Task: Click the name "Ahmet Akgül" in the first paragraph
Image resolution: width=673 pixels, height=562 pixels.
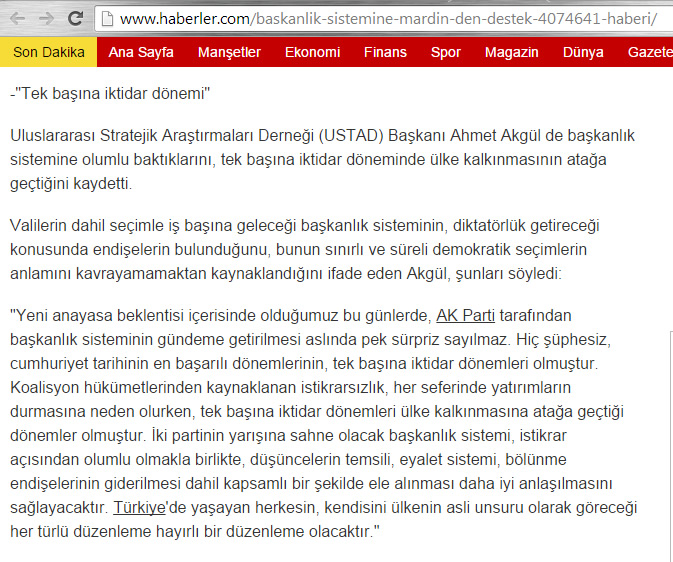Action: click(495, 135)
